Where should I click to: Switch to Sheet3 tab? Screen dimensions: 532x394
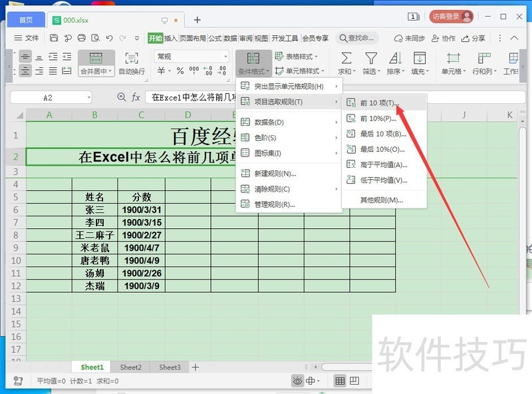170,367
